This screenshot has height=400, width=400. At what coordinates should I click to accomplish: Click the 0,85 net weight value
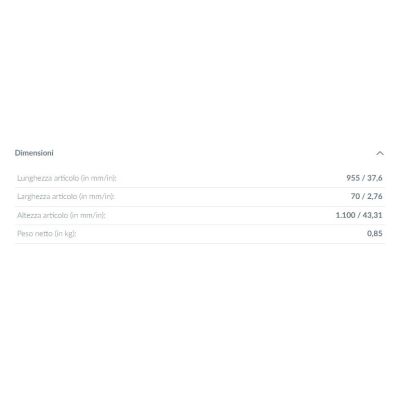[x=375, y=233]
